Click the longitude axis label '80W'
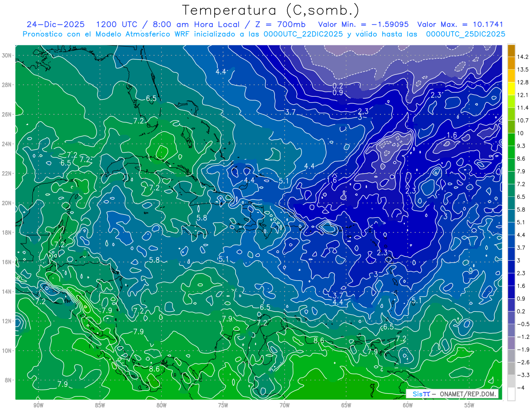The height and width of the screenshot is (411, 532). pyautogui.click(x=161, y=406)
